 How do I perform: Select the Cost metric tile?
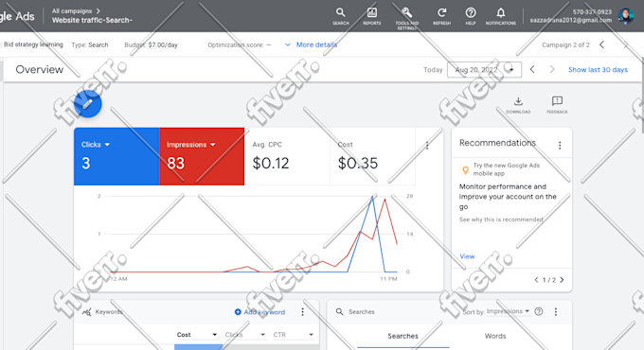click(372, 156)
